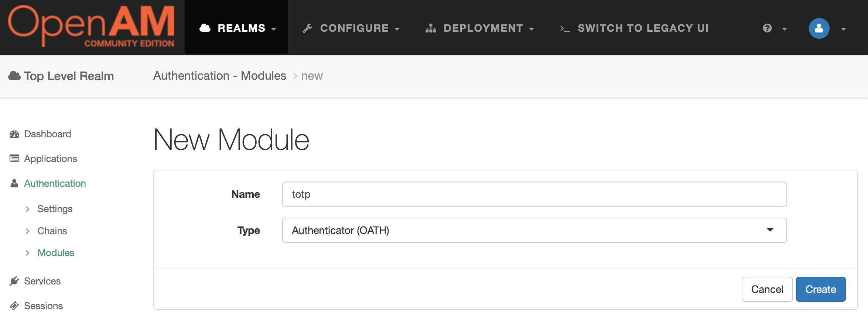Click the sitemap icon beside Deployment
This screenshot has height=318, width=868.
click(x=431, y=28)
